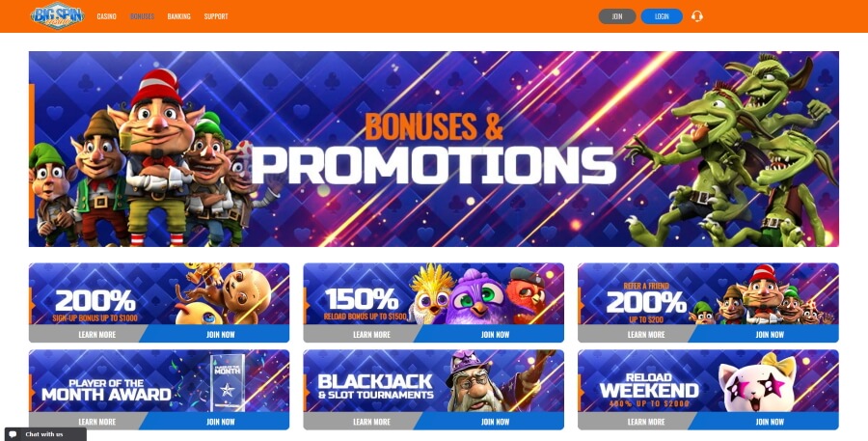Open the Casino menu item
The image size is (868, 441).
coord(106,16)
